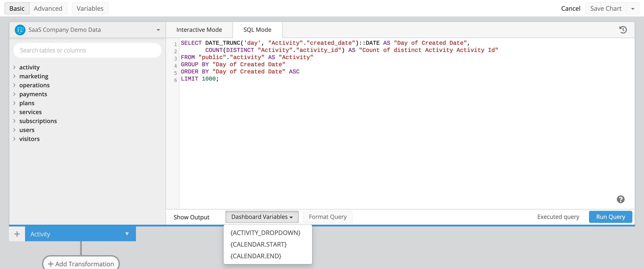Open the Save Chart dropdown arrow
The width and height of the screenshot is (644, 269).
click(633, 9)
